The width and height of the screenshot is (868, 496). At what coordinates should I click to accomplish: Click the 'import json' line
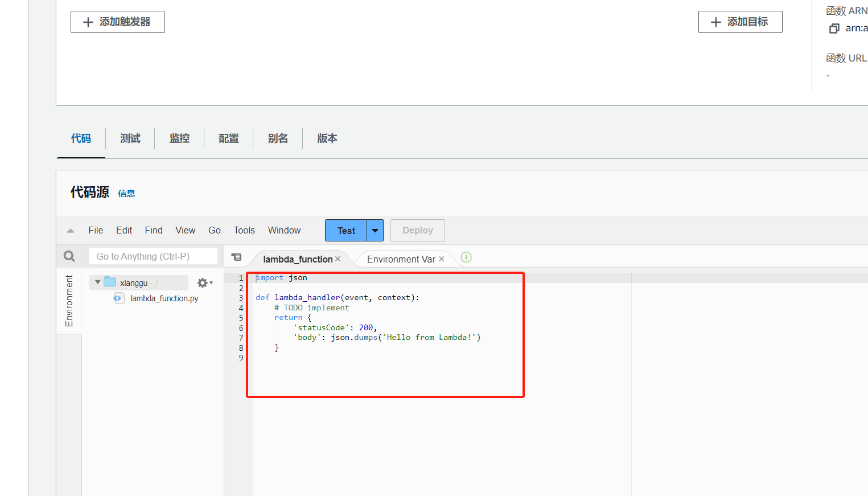point(282,278)
